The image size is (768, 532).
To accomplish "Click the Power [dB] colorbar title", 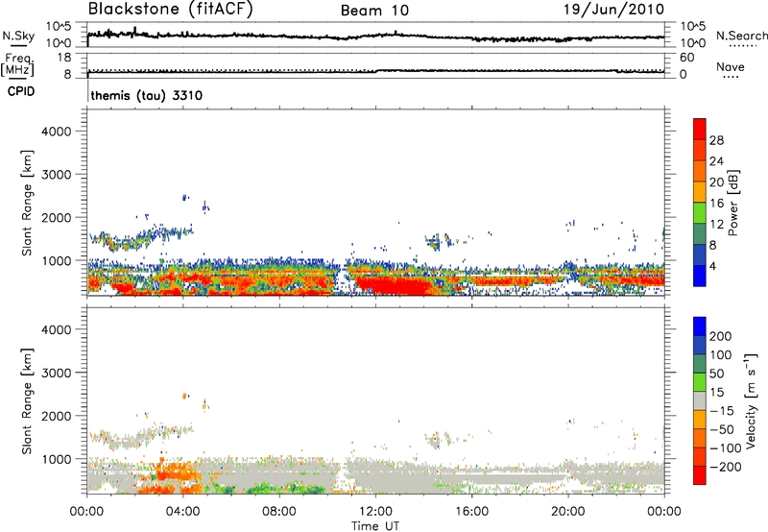I will (733, 203).
